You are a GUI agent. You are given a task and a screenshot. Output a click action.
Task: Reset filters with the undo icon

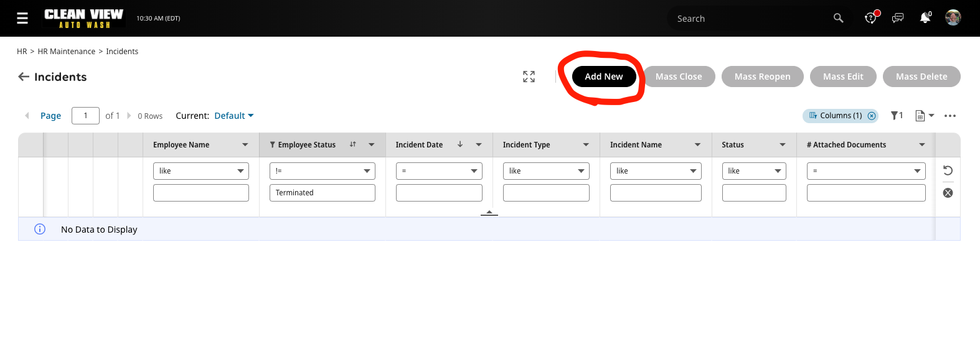(x=948, y=170)
